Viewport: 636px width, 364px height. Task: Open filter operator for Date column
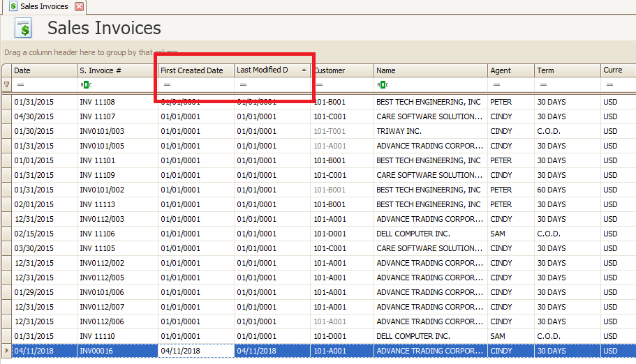pos(21,84)
